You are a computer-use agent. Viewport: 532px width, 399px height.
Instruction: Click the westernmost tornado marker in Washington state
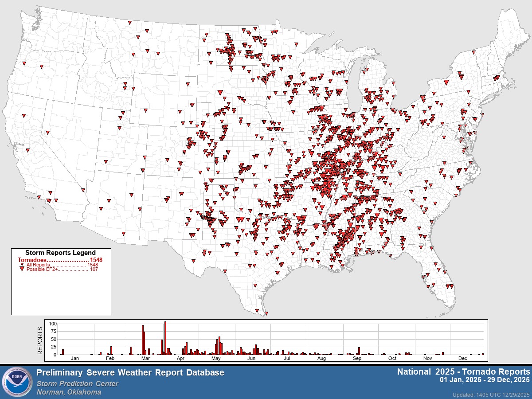(24, 63)
